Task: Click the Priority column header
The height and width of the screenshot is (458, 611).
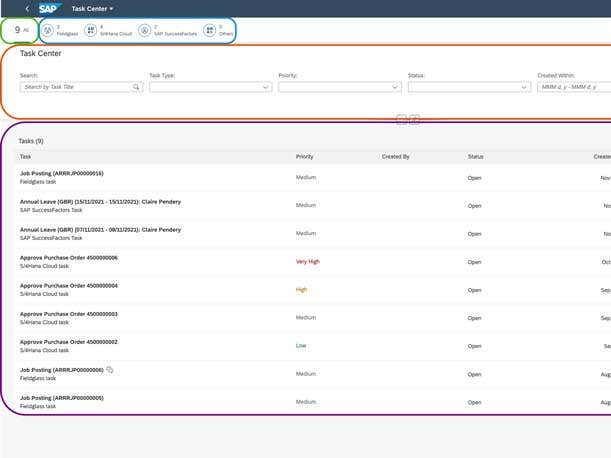Action: [x=304, y=157]
